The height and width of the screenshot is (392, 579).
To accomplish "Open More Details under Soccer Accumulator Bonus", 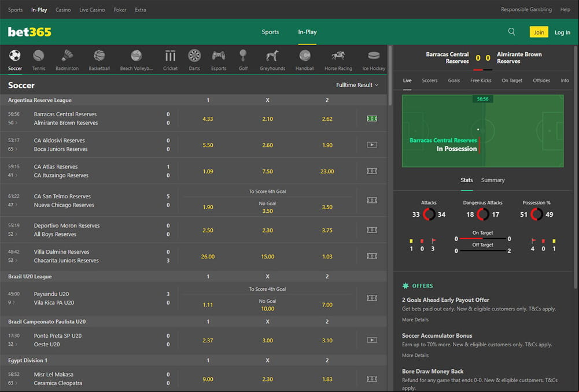I will point(415,356).
